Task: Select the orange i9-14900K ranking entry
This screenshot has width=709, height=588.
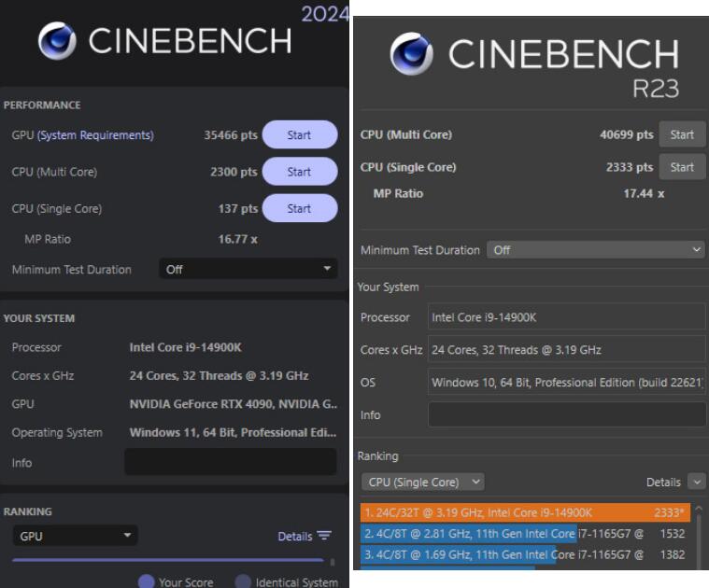Action: 525,512
